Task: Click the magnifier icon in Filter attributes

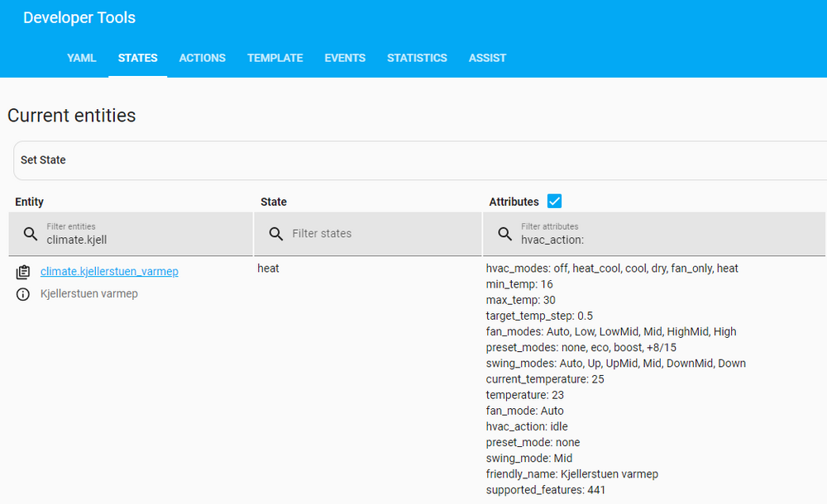Action: click(504, 234)
